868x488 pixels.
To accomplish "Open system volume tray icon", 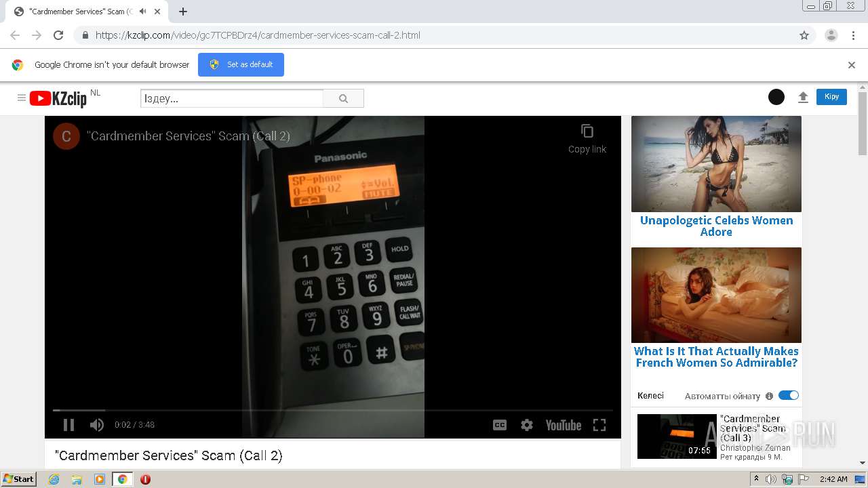I will (771, 479).
